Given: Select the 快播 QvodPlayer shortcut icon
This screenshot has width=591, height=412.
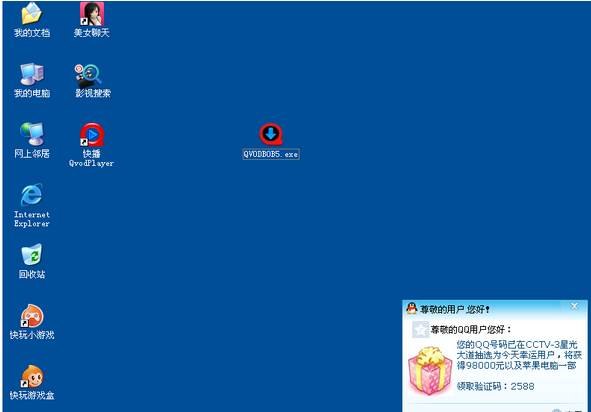Looking at the screenshot, I should [92, 135].
